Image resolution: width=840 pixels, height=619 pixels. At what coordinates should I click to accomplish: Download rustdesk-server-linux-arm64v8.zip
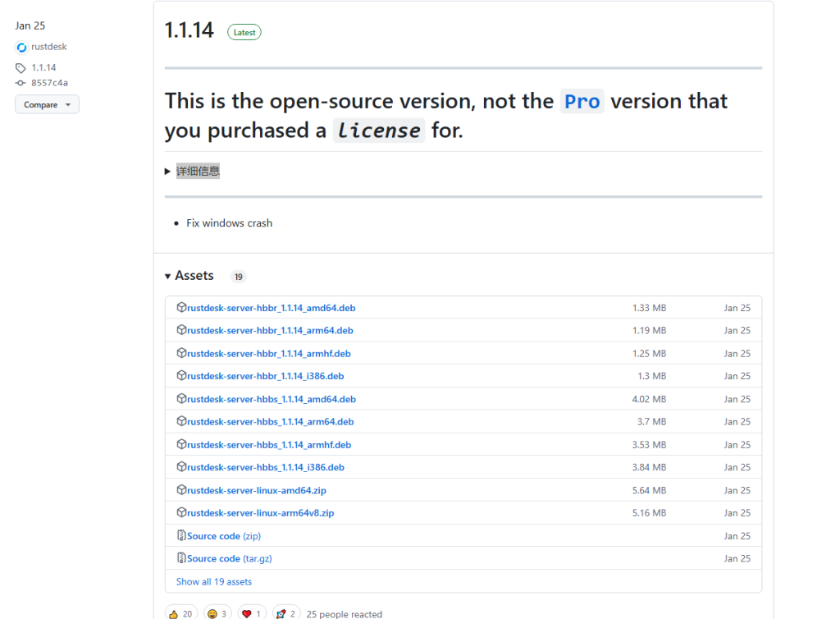click(260, 513)
